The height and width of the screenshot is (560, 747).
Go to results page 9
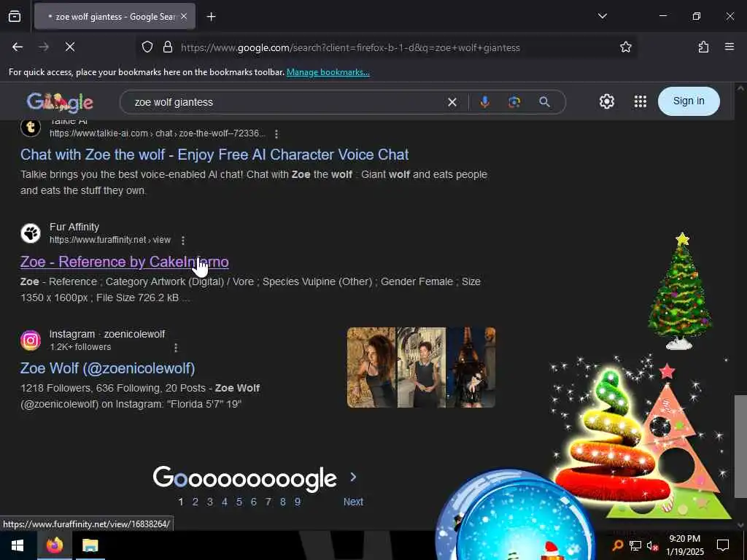click(x=298, y=502)
